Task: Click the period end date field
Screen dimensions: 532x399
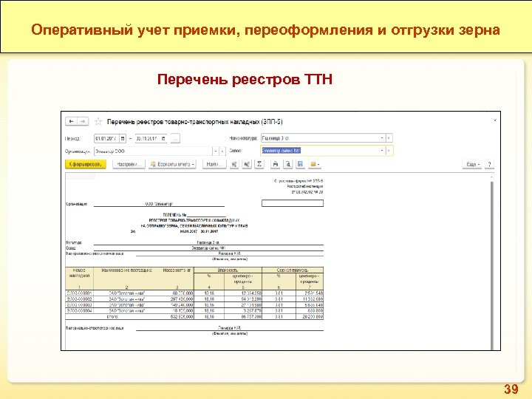Action: (x=148, y=138)
